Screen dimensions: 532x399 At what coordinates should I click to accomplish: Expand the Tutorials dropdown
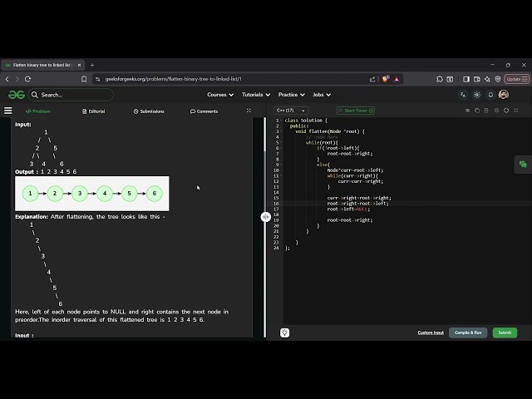click(256, 95)
